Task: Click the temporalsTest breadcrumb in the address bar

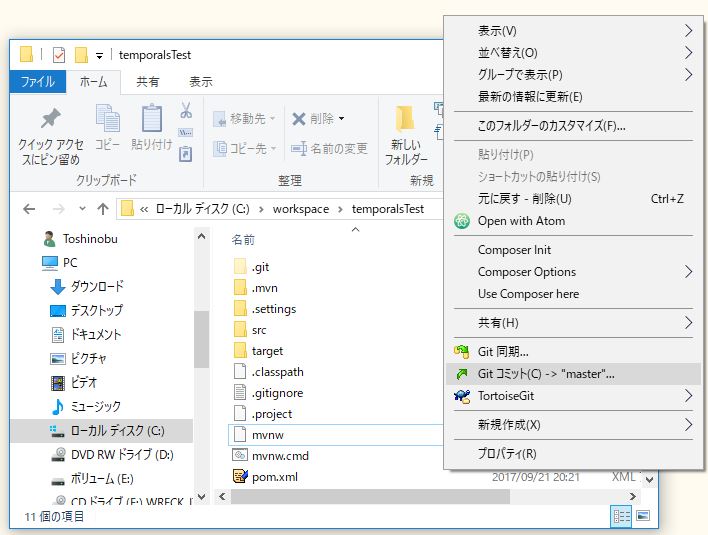Action: pyautogui.click(x=387, y=209)
